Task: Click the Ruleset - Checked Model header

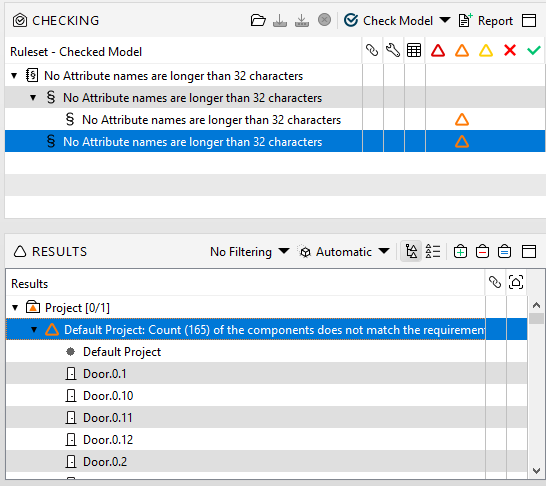Action: tap(76, 52)
